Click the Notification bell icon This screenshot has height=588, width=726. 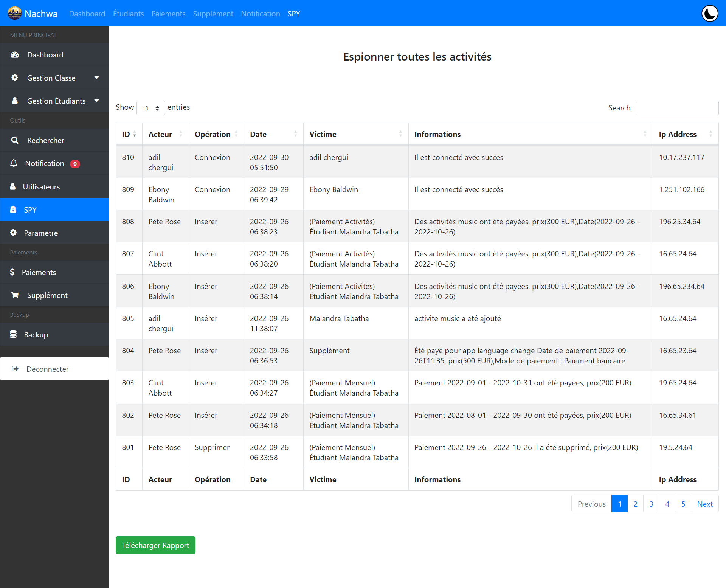(x=14, y=163)
